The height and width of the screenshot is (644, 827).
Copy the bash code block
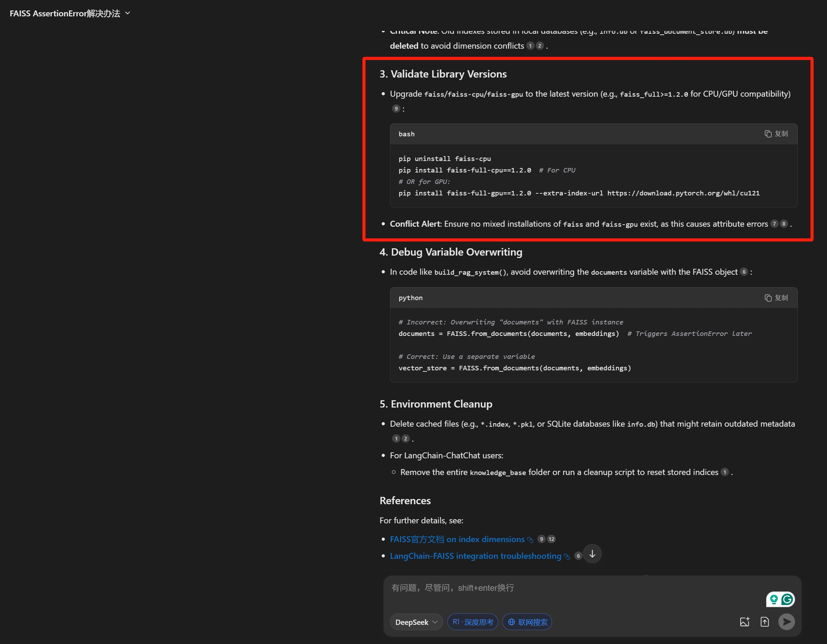tap(776, 134)
